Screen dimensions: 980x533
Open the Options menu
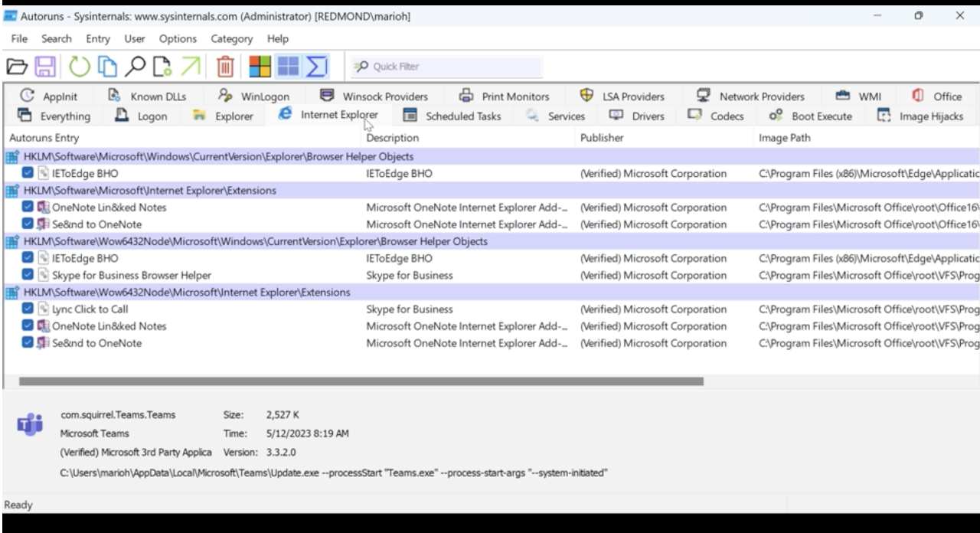click(178, 38)
